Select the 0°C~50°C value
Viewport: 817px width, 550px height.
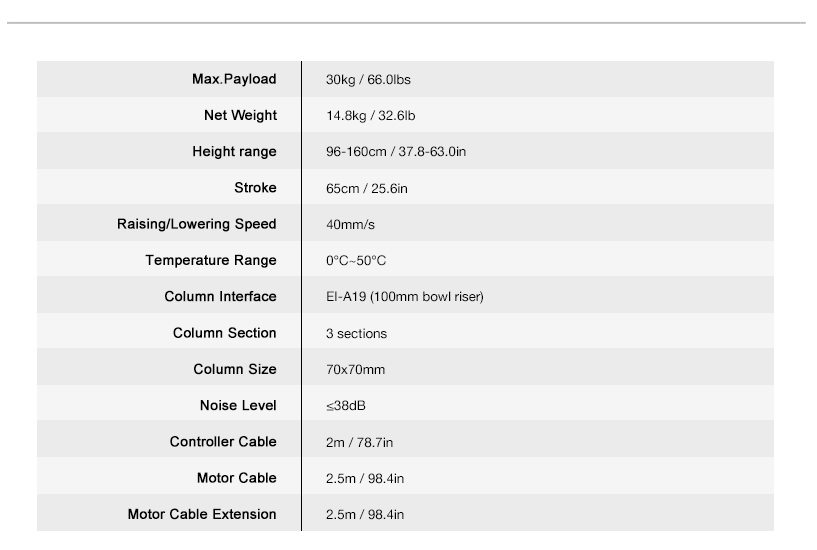click(x=356, y=261)
